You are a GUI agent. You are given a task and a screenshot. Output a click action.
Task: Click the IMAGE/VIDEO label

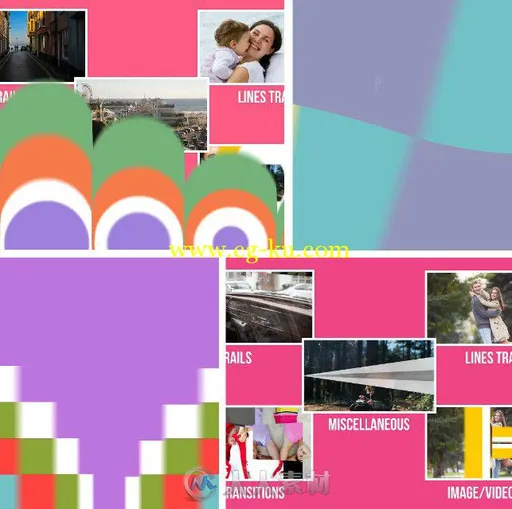(479, 493)
